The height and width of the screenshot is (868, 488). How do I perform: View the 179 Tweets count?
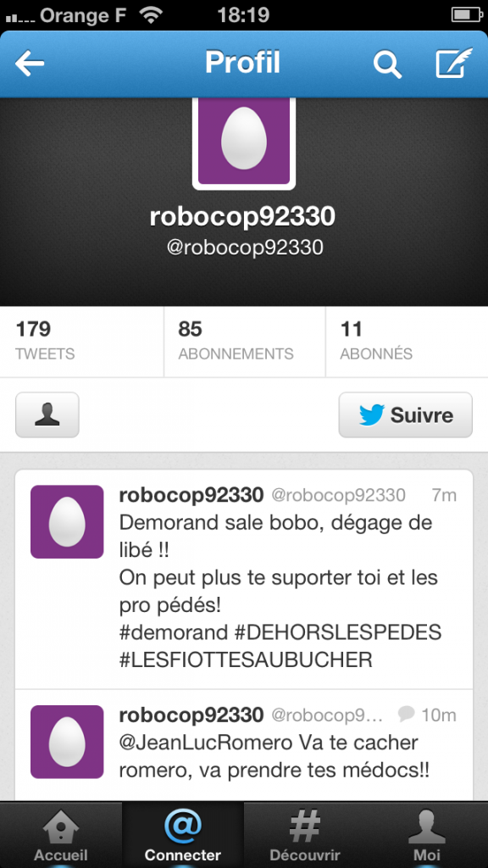tap(82, 342)
